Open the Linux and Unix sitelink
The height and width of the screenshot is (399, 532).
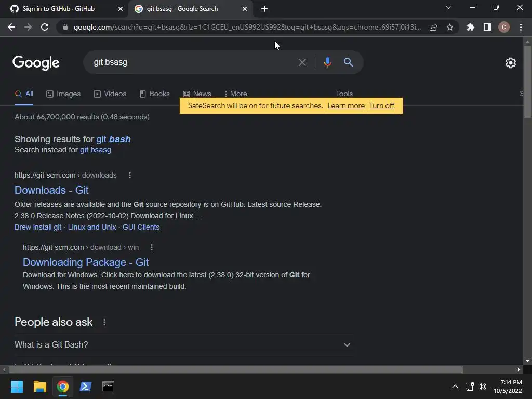pos(92,228)
